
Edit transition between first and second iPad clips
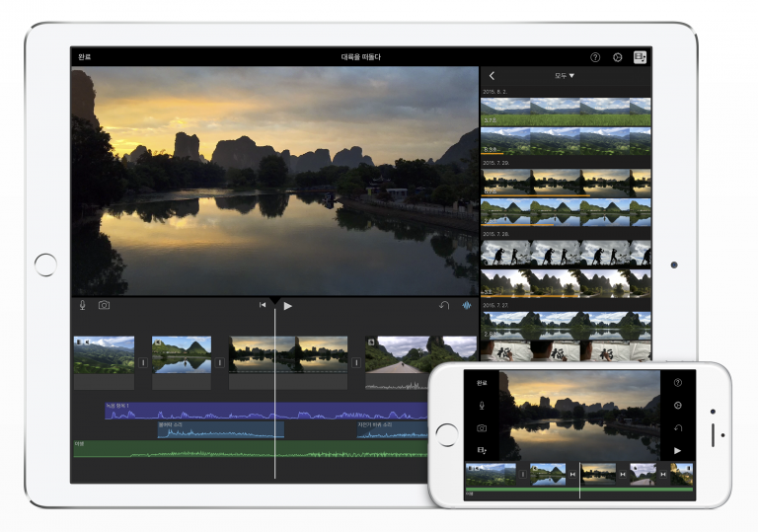(x=143, y=362)
